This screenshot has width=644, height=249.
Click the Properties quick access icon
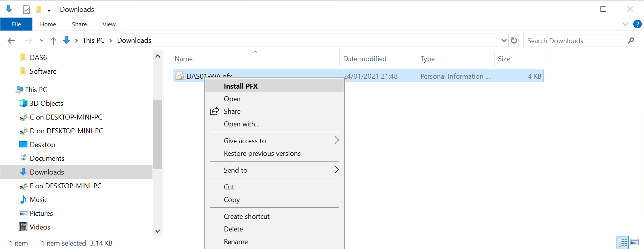tap(26, 10)
